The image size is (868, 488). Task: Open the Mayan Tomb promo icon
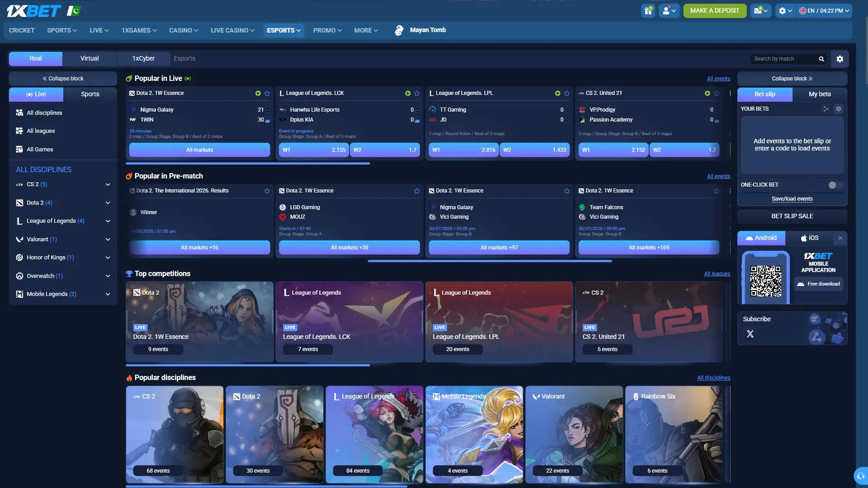pos(399,30)
